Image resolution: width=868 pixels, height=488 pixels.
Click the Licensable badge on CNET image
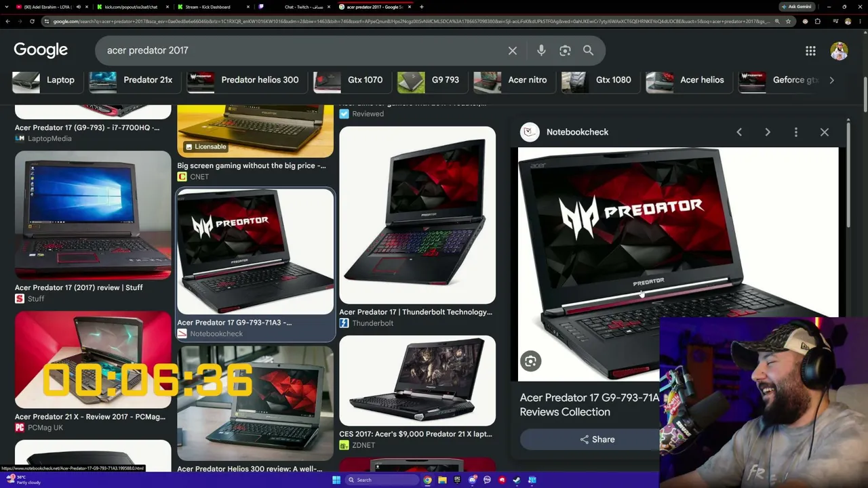[x=205, y=146]
